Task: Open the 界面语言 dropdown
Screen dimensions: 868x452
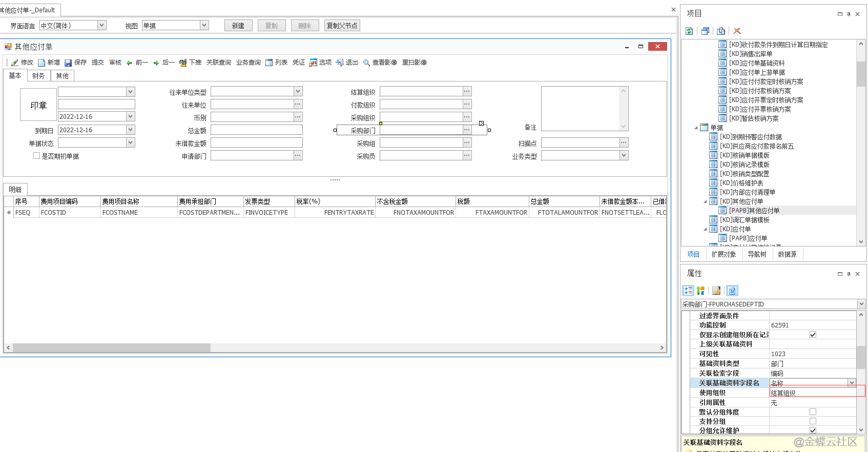Action: [101, 25]
